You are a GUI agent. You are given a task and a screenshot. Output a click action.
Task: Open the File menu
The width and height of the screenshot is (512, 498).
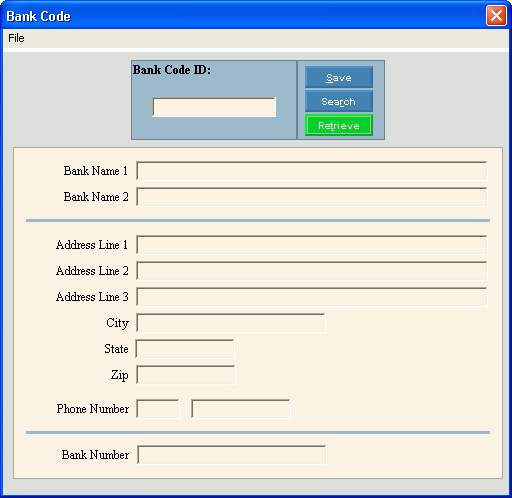pos(16,38)
